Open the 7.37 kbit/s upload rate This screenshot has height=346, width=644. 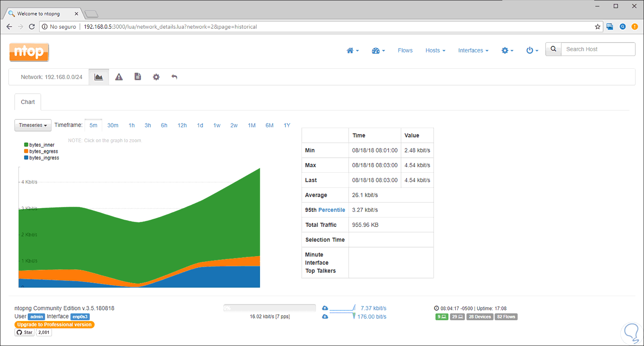coord(374,308)
